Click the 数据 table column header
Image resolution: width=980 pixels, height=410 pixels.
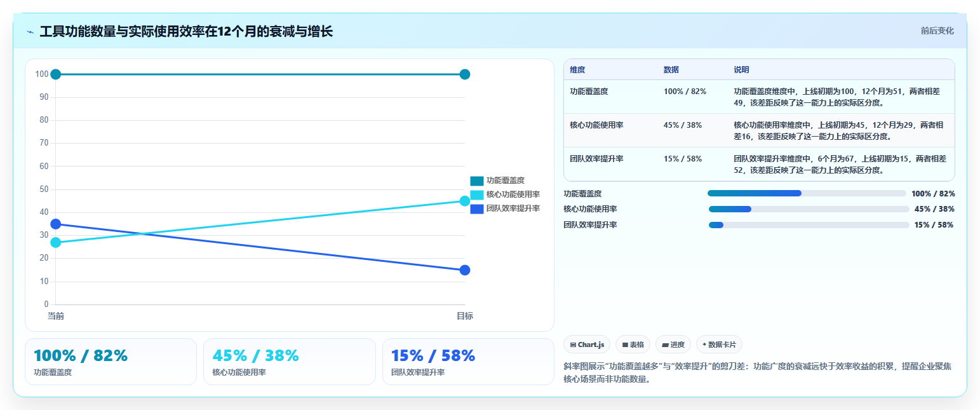pos(671,69)
